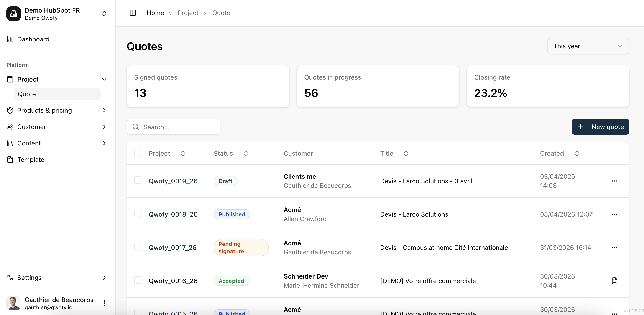This screenshot has height=315, width=644.
Task: Open the workspace switcher chevrons
Action: tap(104, 14)
